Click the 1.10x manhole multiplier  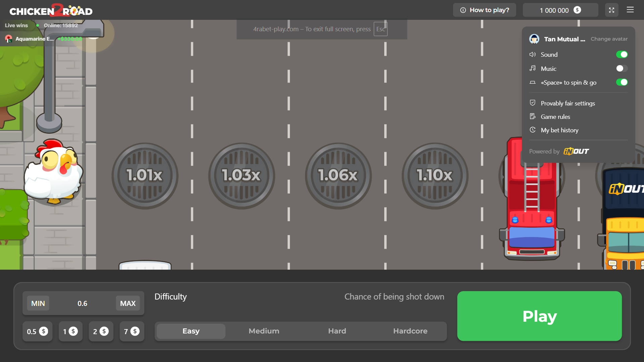click(435, 176)
